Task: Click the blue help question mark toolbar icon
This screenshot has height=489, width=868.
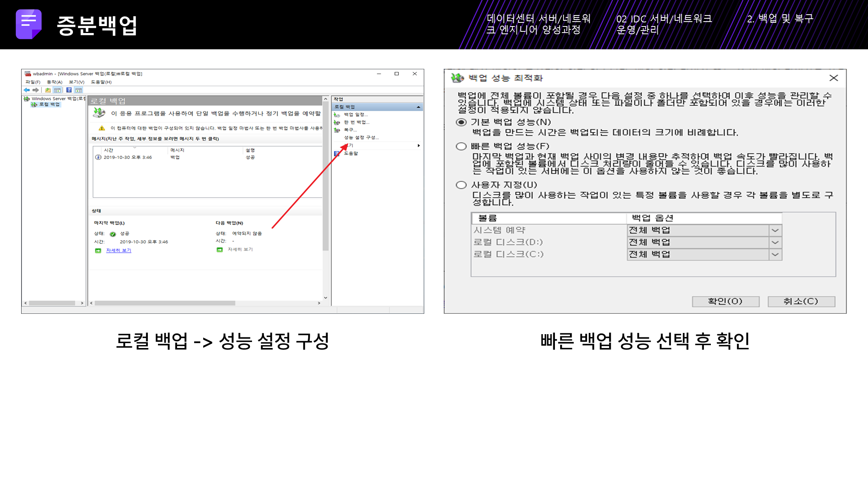Action: (69, 90)
